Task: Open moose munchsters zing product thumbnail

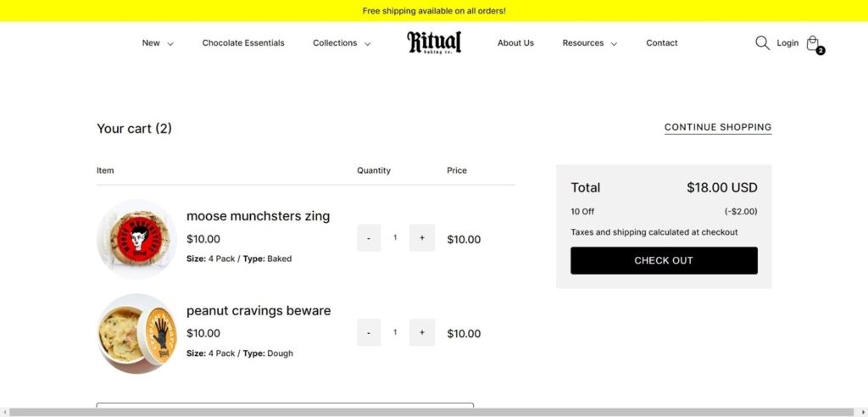Action: point(136,239)
